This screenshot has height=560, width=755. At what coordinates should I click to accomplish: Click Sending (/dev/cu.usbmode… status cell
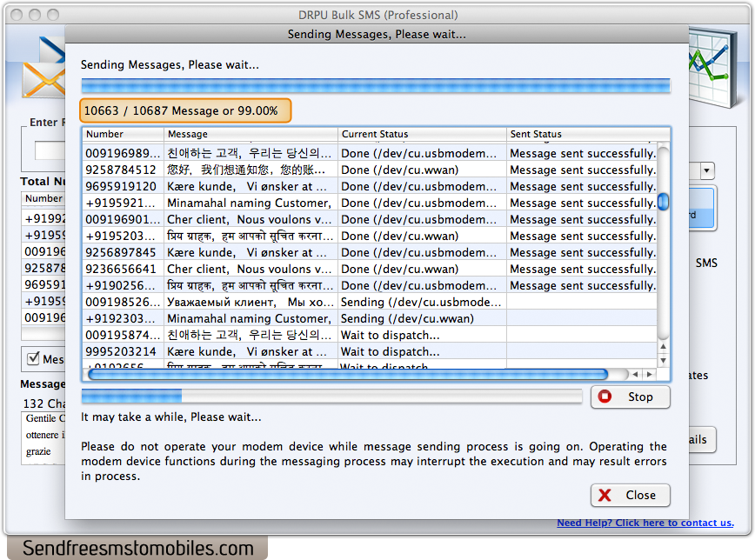pos(422,302)
